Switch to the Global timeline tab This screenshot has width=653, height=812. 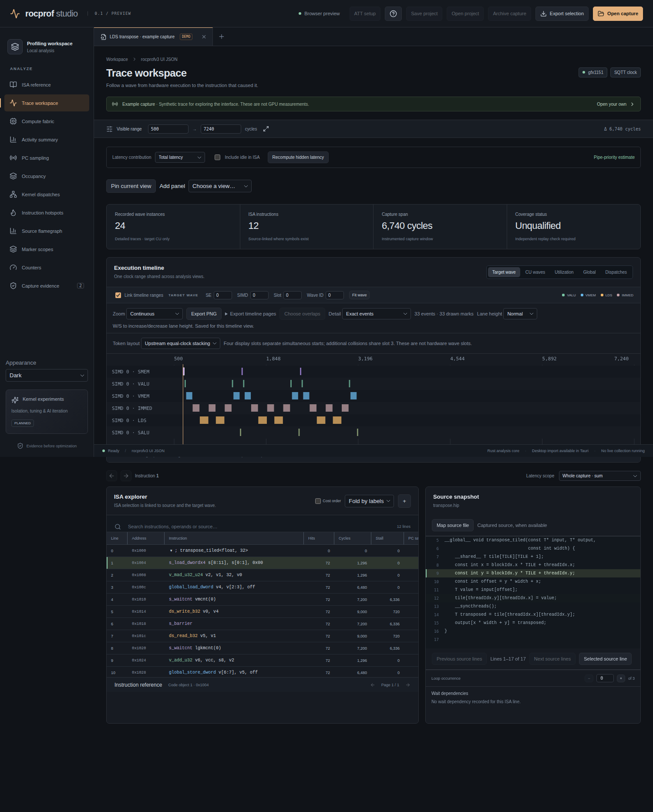click(x=589, y=272)
